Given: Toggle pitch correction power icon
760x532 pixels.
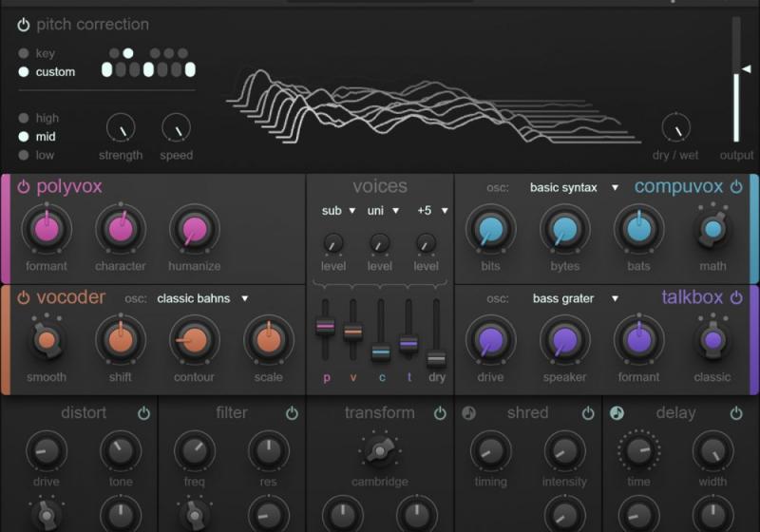Looking at the screenshot, I should click(x=24, y=25).
